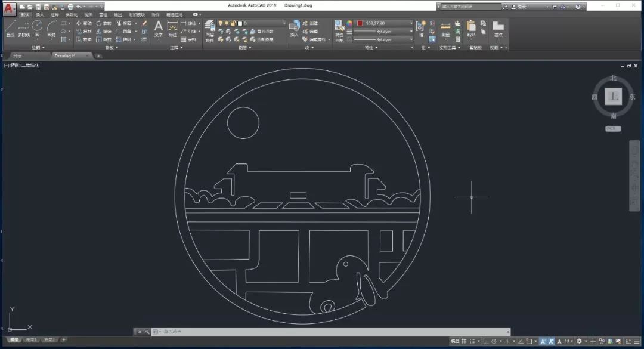Open Layer Properties (图层特性) manager
This screenshot has width=644, height=349.
[x=210, y=27]
